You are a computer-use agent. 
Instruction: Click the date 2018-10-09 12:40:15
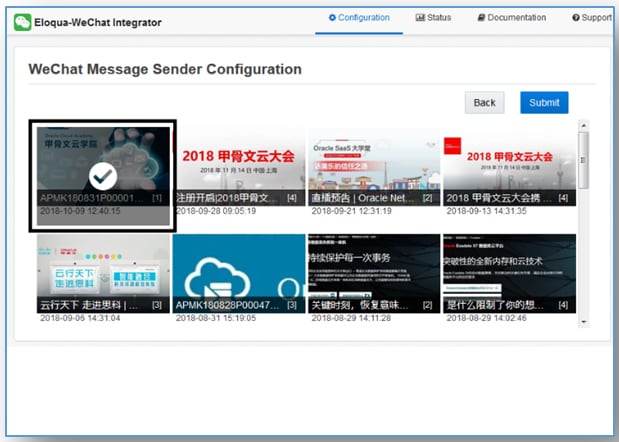click(80, 211)
